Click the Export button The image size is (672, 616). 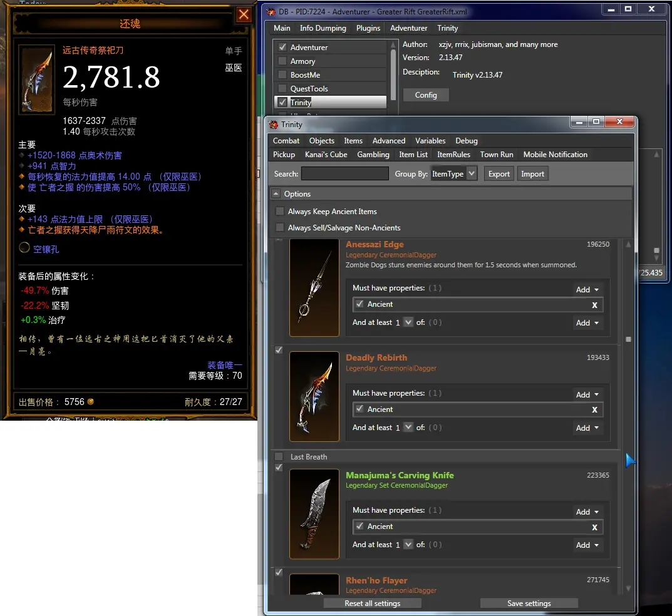pos(499,174)
